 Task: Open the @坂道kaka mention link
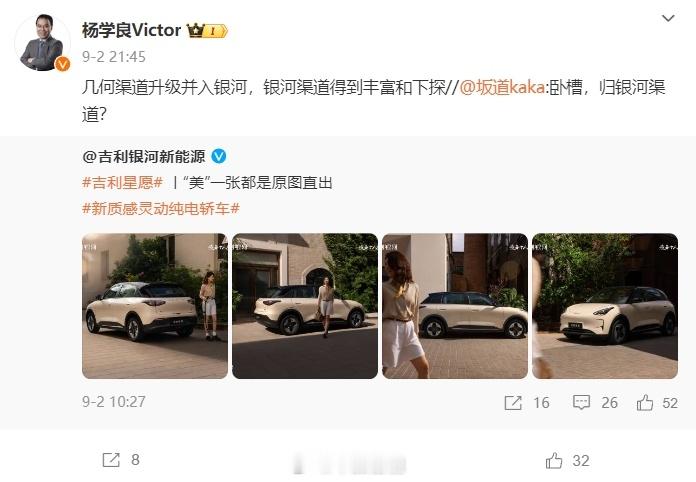tap(502, 87)
